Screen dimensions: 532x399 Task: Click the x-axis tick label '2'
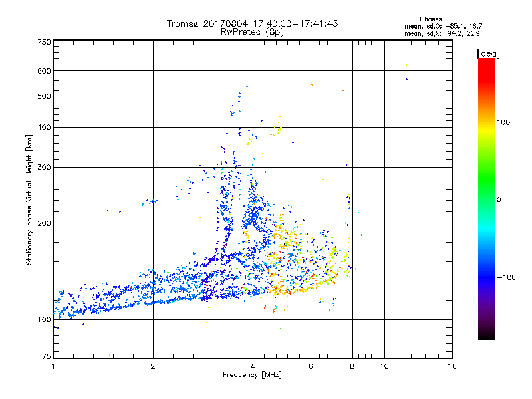pos(153,366)
